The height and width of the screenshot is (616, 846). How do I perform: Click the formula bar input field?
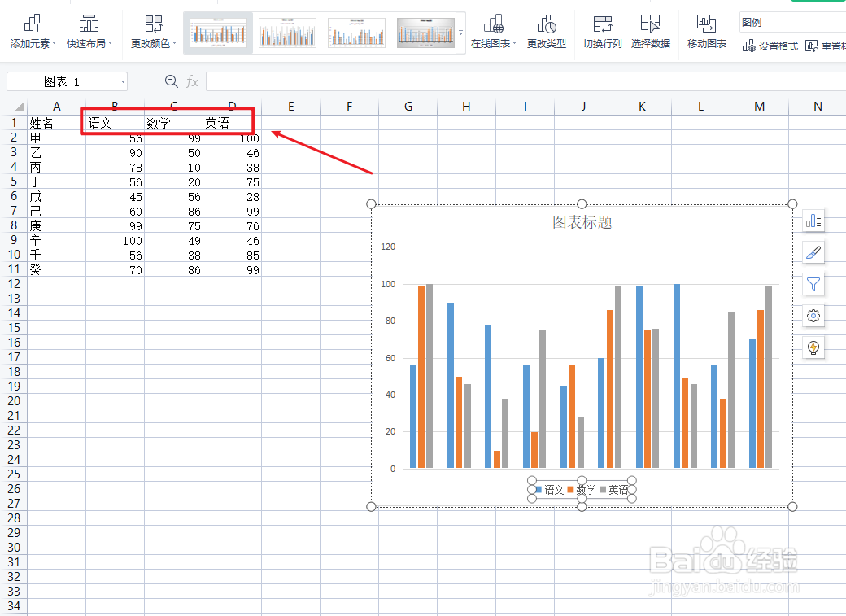525,81
